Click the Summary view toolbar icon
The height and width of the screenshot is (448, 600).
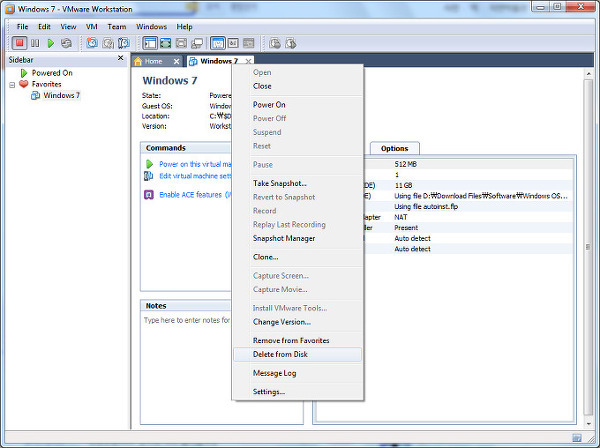(x=218, y=43)
